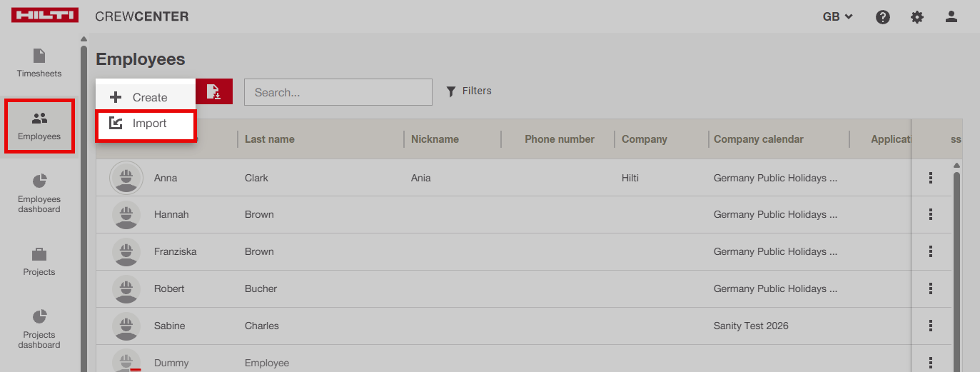Select Import from the dropdown menu
The height and width of the screenshot is (372, 980).
tap(146, 124)
